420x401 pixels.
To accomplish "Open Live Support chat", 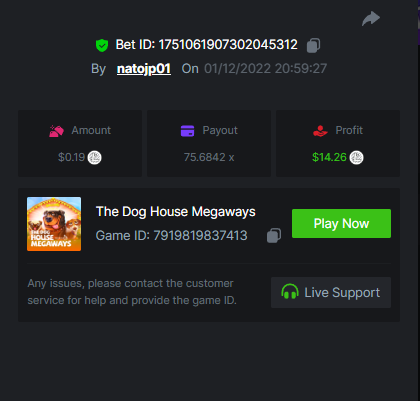I will 331,292.
